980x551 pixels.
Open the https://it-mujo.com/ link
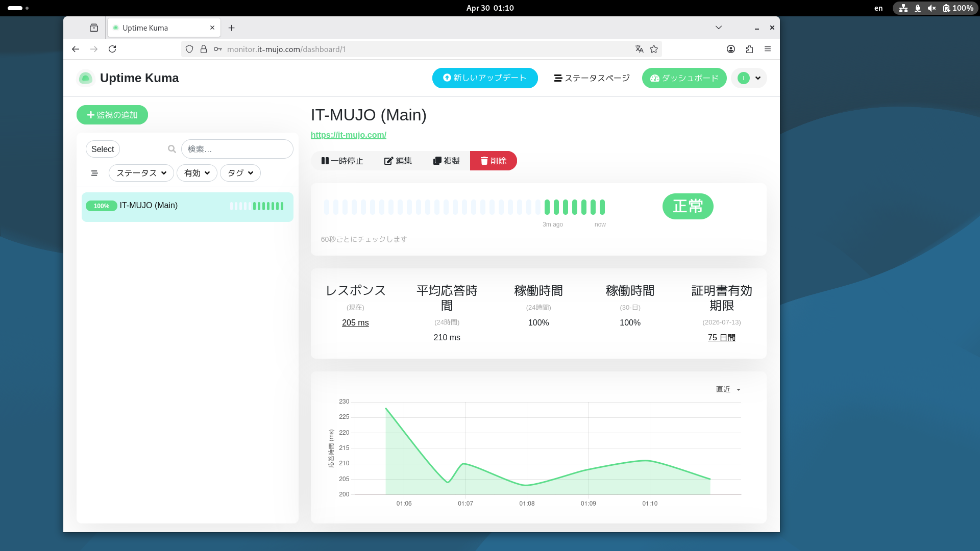349,135
